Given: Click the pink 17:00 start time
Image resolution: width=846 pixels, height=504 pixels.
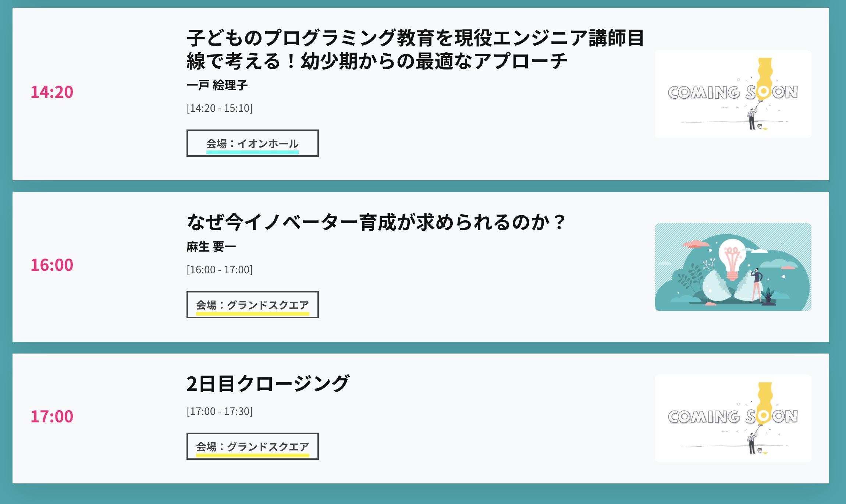Looking at the screenshot, I should [x=52, y=416].
